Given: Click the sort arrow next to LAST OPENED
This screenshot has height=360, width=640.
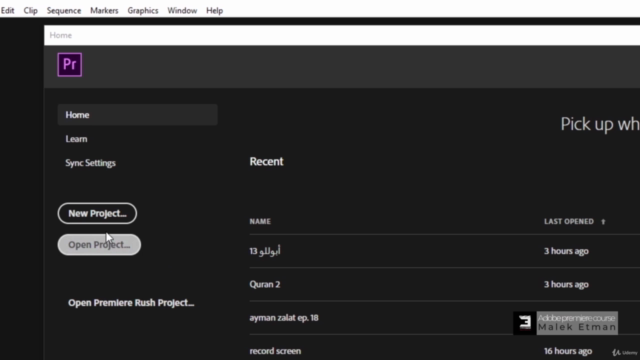Looking at the screenshot, I should point(603,222).
